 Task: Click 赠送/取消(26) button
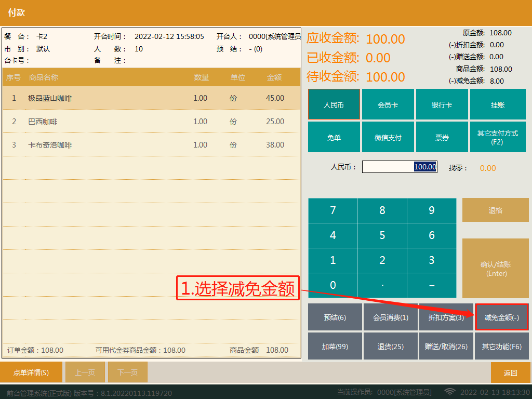tap(446, 346)
